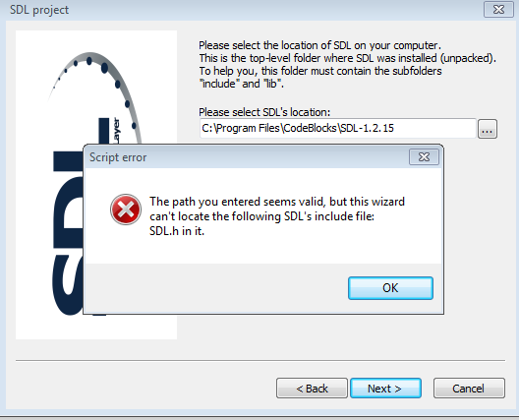Image resolution: width=519 pixels, height=420 pixels.
Task: Click the 'location of SDL on your computer' line
Action: tap(320, 45)
